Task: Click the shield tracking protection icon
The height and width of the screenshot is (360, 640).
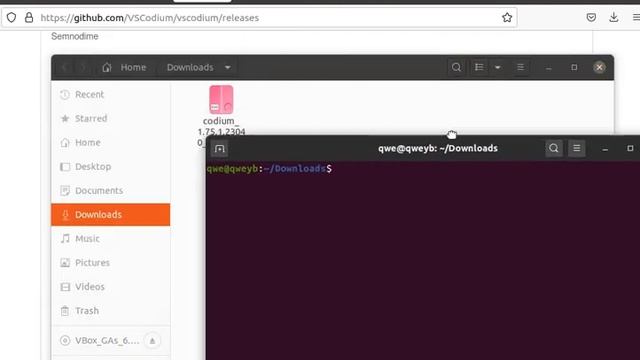Action: pos(11,18)
